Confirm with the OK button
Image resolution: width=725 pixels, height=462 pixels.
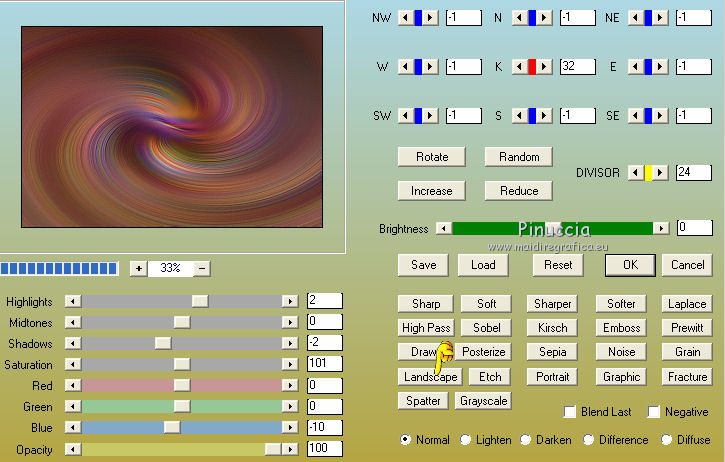[630, 265]
